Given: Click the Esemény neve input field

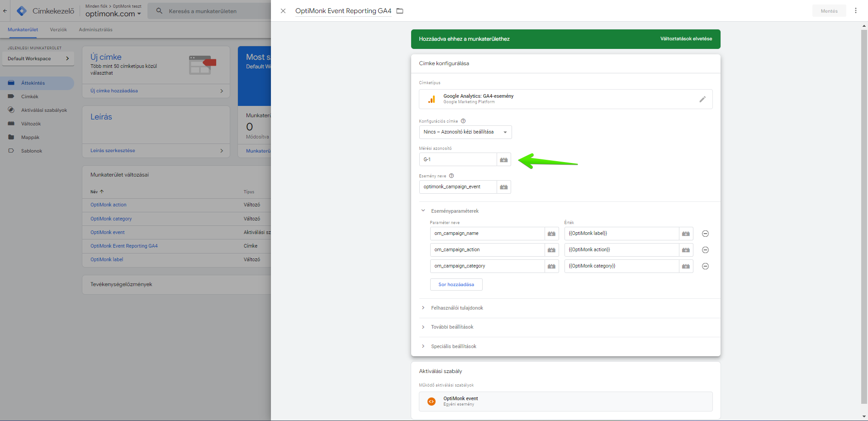Looking at the screenshot, I should 458,187.
